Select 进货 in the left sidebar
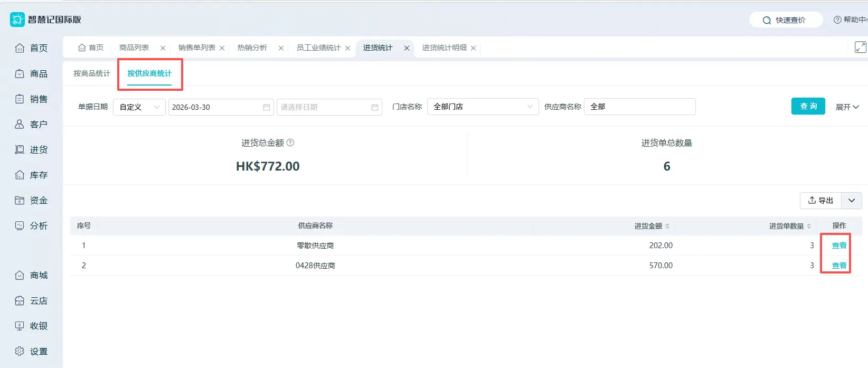Viewport: 868px width, 368px height. point(31,149)
